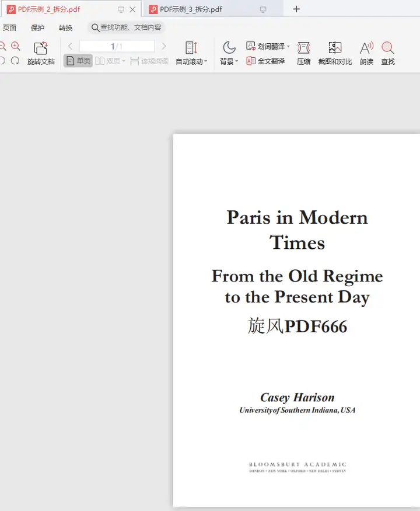The height and width of the screenshot is (511, 420).
Task: Open the 转换 menu
Action: pyautogui.click(x=65, y=27)
